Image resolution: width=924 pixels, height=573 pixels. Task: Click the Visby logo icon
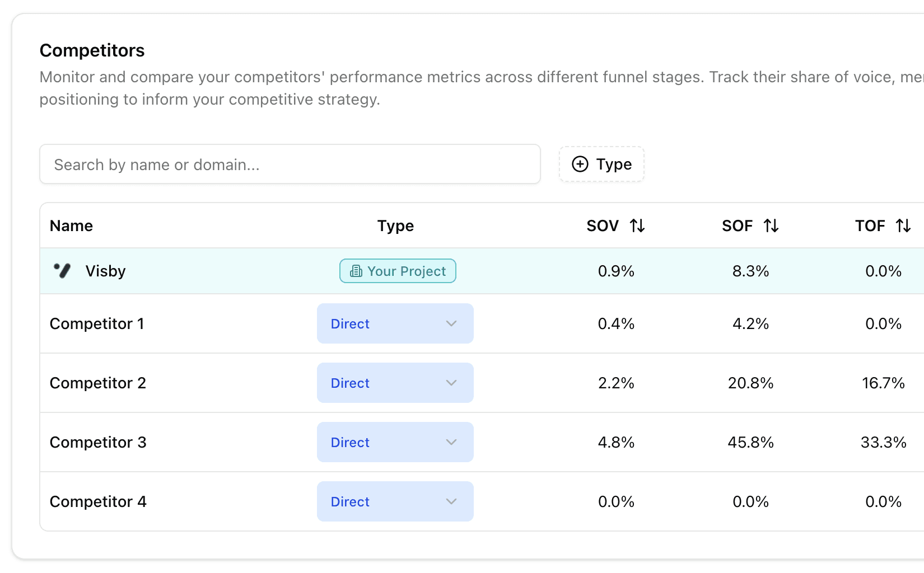click(x=62, y=271)
